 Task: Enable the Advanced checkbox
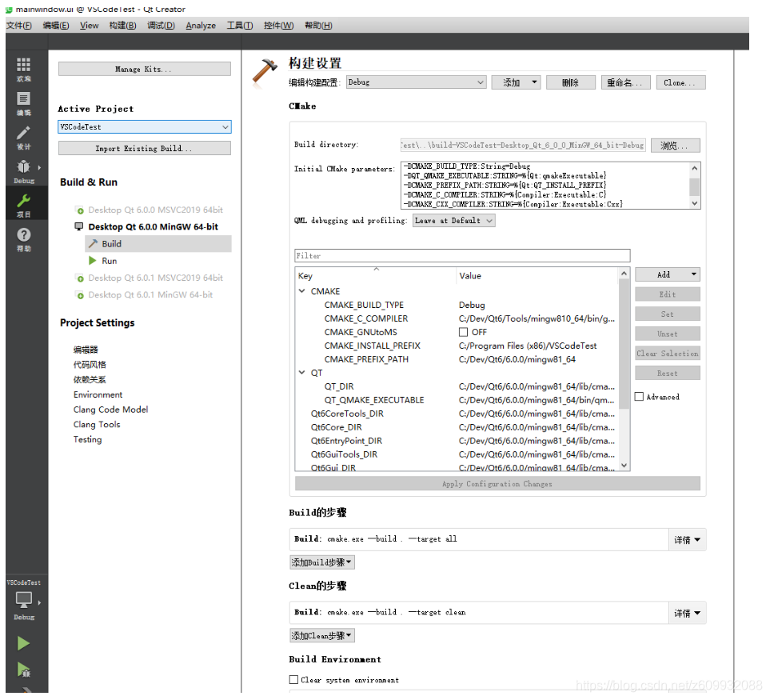click(639, 397)
